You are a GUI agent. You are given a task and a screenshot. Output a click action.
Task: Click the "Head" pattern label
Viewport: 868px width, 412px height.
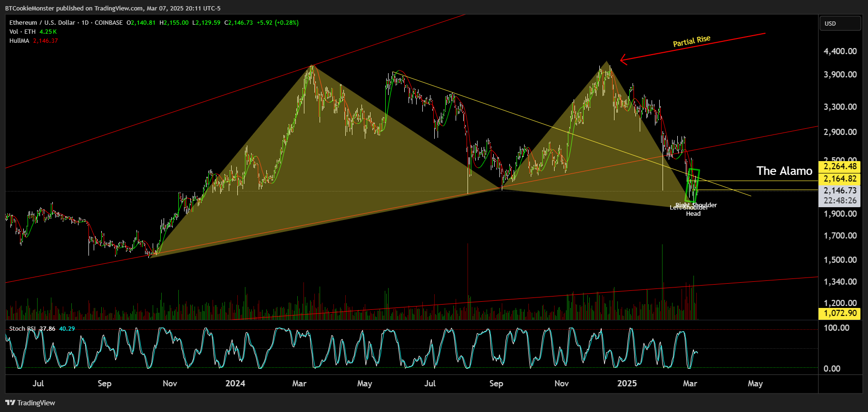pos(693,213)
